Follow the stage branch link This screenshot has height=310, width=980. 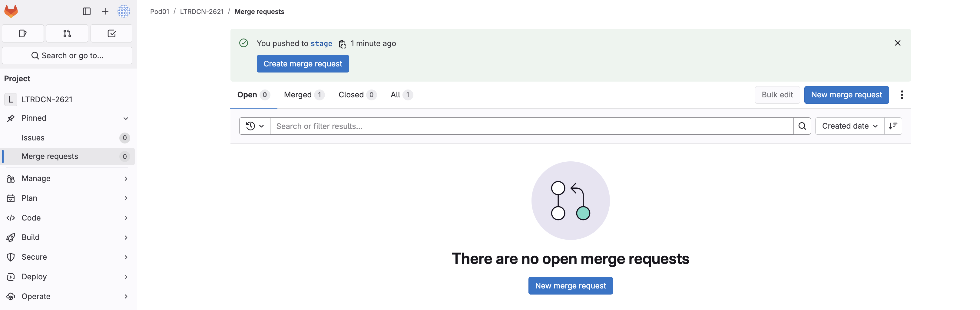pos(321,44)
